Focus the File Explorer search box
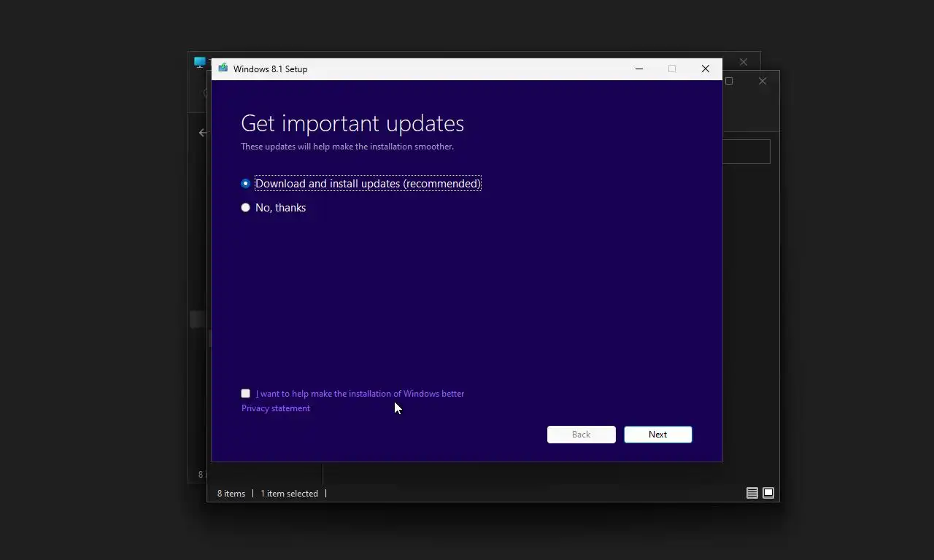This screenshot has width=934, height=560. click(746, 152)
